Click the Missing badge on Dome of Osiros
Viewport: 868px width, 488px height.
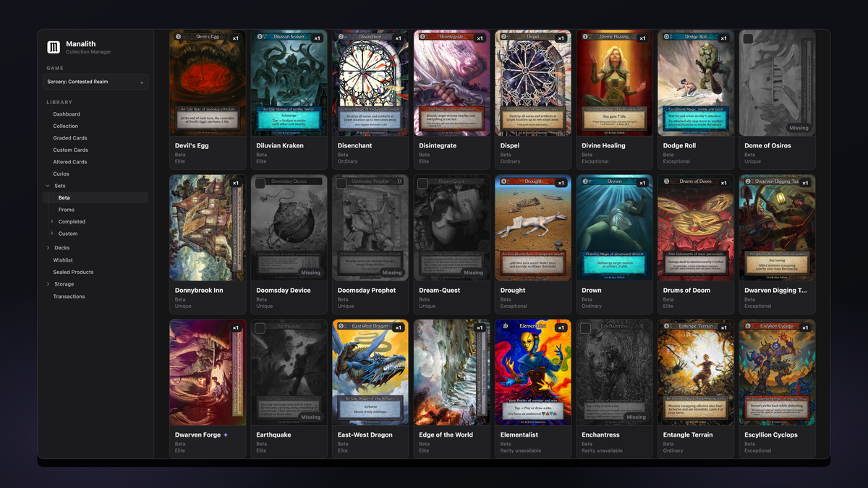coord(799,128)
